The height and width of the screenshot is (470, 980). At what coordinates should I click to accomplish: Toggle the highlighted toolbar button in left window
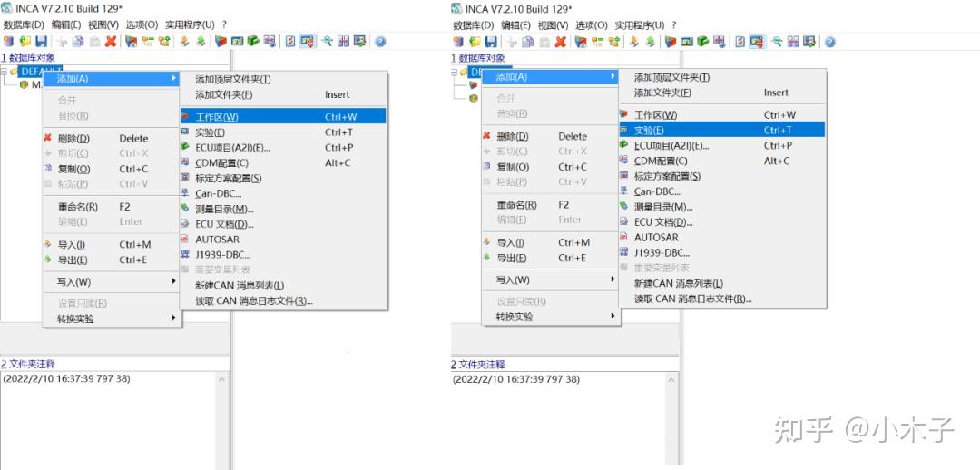pos(307,41)
